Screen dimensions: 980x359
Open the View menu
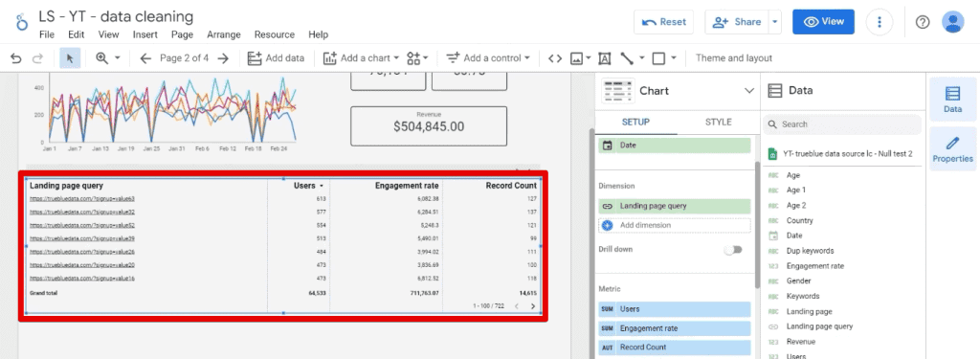pos(108,35)
